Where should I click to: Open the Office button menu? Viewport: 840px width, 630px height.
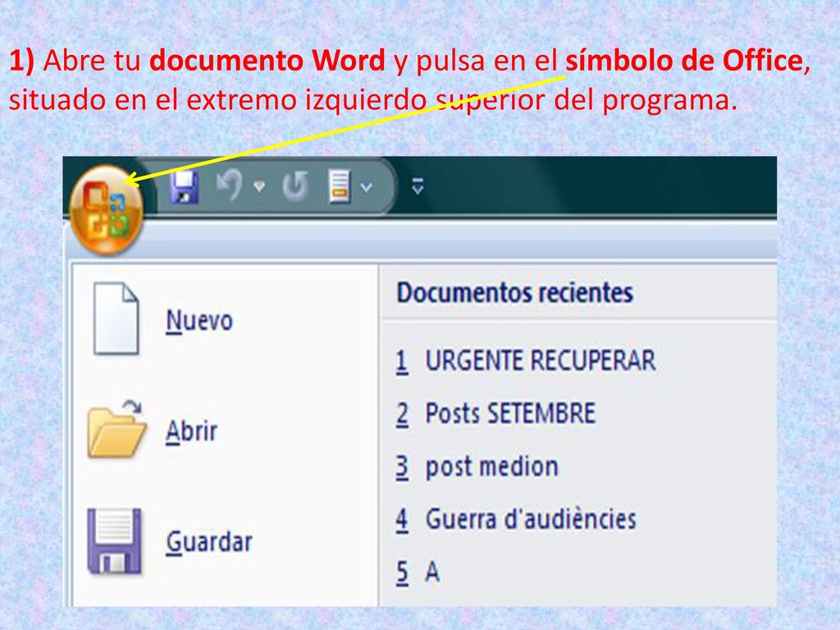(107, 209)
